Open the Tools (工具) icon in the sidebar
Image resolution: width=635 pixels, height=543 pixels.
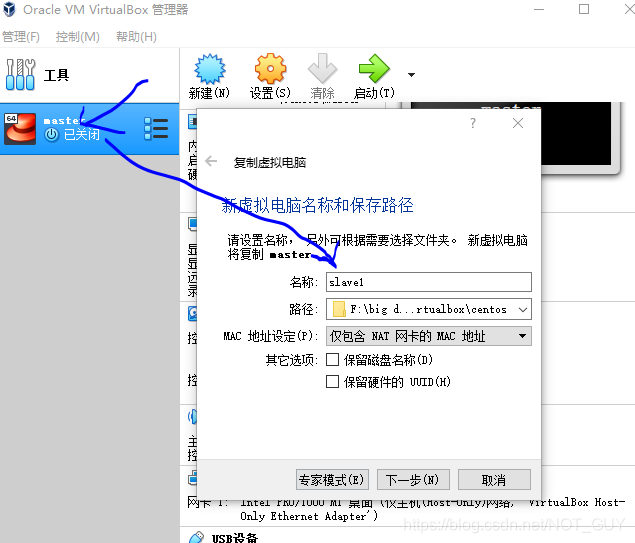[x=20, y=75]
